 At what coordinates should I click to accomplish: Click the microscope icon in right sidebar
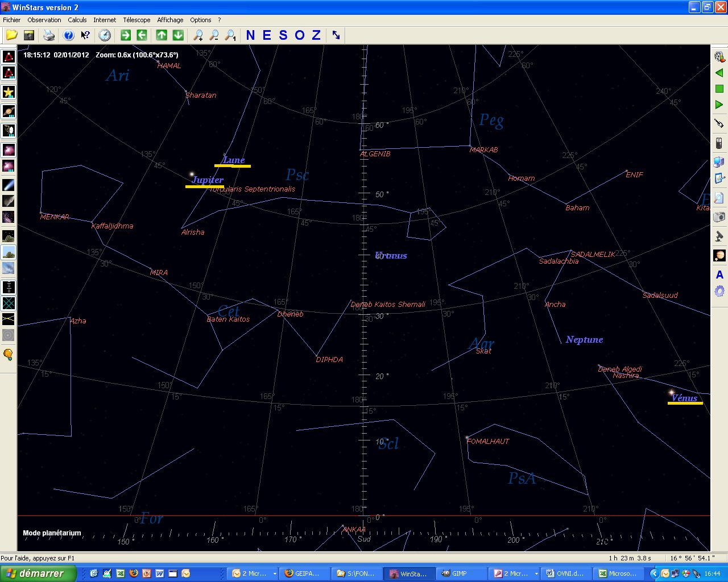pos(719,236)
